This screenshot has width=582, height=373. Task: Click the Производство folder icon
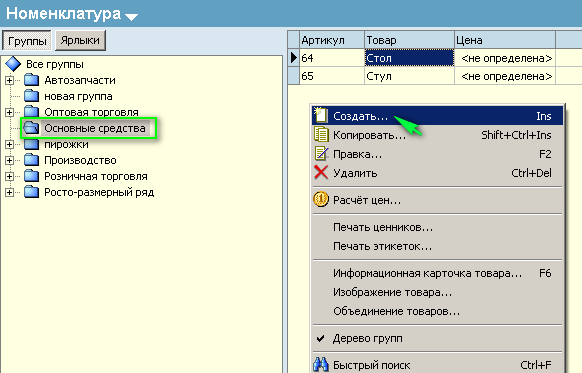coord(32,160)
